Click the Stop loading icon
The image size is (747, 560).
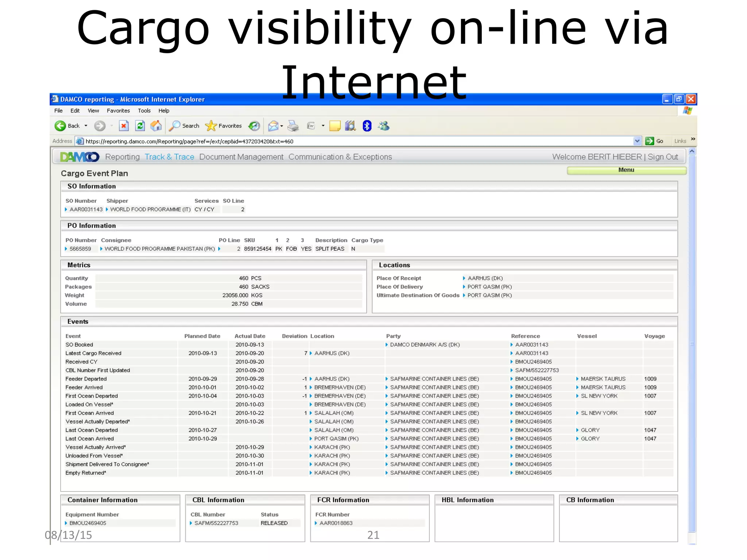(x=124, y=126)
